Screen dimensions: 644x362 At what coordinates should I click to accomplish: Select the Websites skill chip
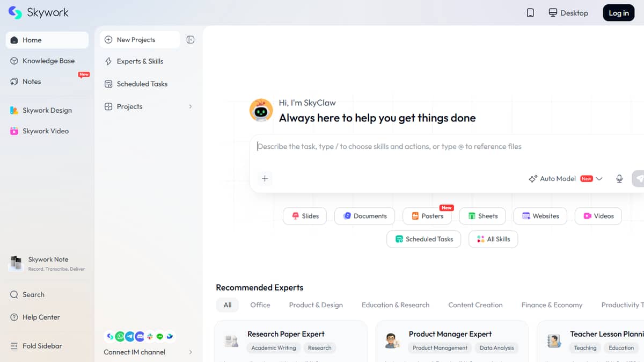pyautogui.click(x=540, y=216)
